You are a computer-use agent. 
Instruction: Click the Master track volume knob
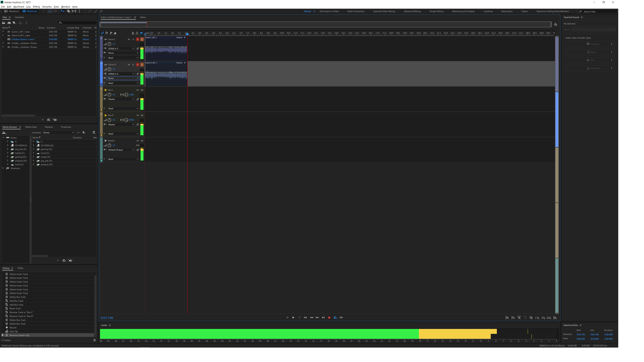coord(109,145)
